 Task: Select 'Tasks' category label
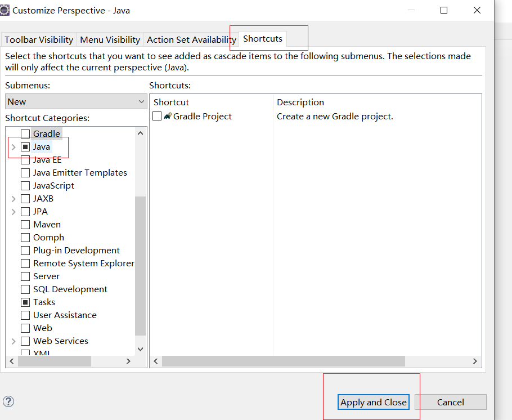[x=44, y=302]
